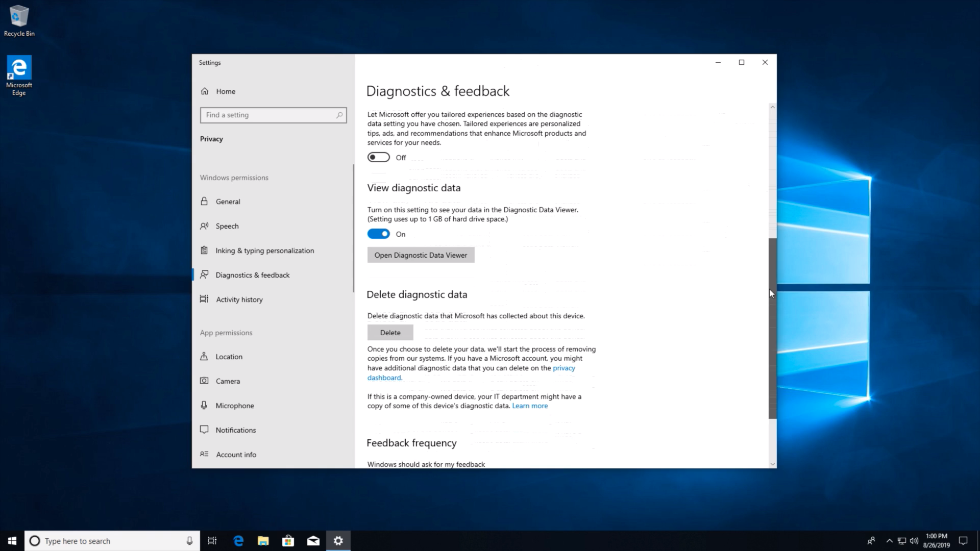Click the Find a setting search field
Viewport: 980px width, 551px height.
[273, 114]
